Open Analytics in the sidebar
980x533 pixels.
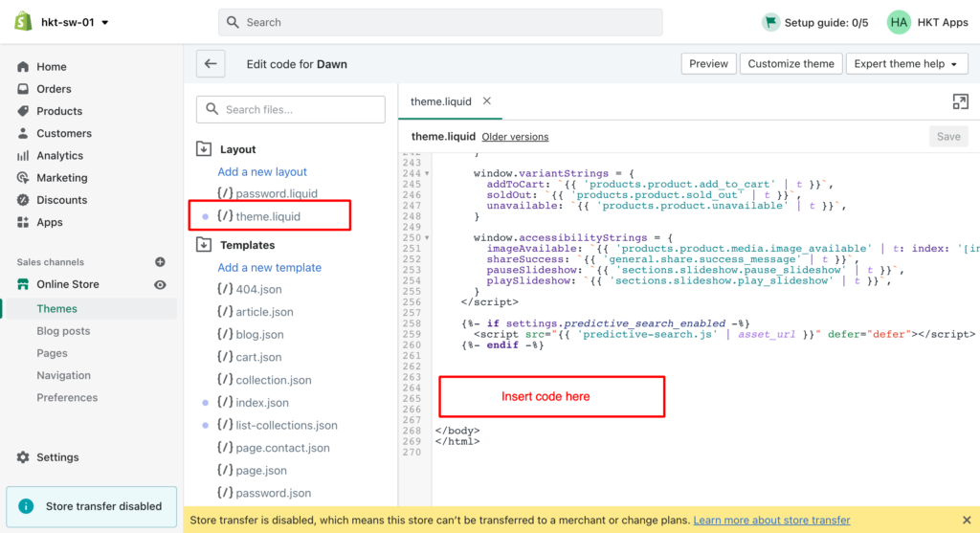pos(59,156)
